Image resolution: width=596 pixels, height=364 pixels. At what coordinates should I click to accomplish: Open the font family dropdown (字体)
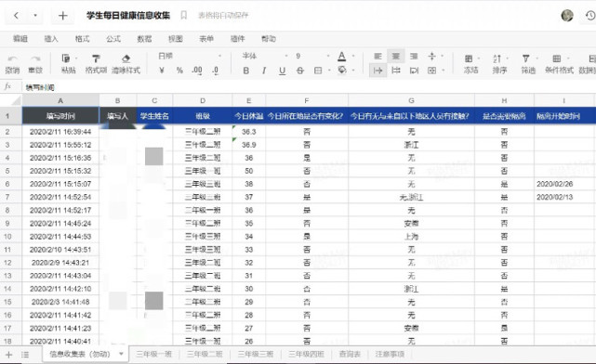[x=265, y=56]
